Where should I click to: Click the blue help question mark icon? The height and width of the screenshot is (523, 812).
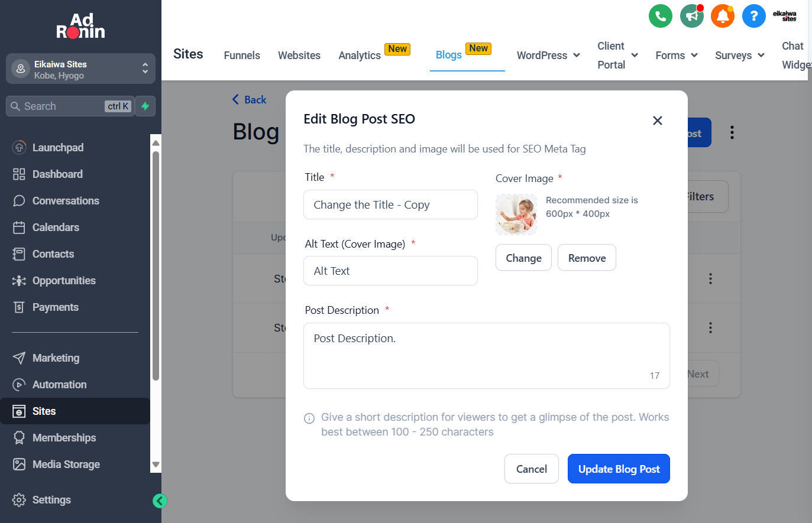click(x=754, y=16)
